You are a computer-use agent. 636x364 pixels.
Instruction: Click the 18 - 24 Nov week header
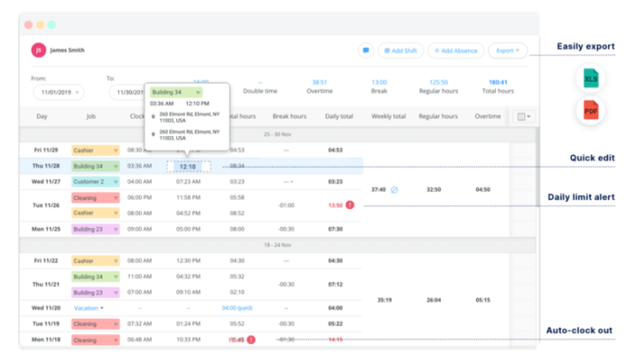click(x=277, y=245)
